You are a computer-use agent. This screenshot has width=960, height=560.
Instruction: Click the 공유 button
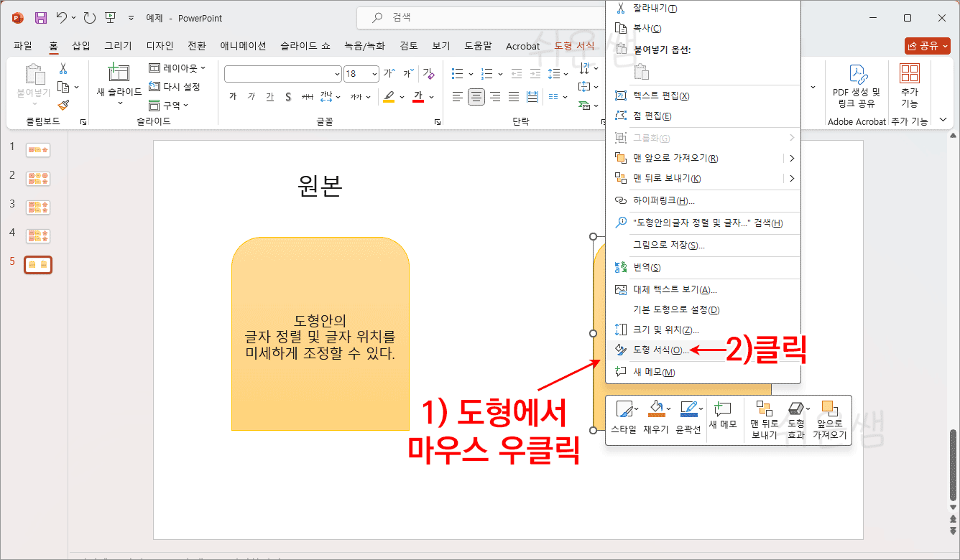(927, 45)
